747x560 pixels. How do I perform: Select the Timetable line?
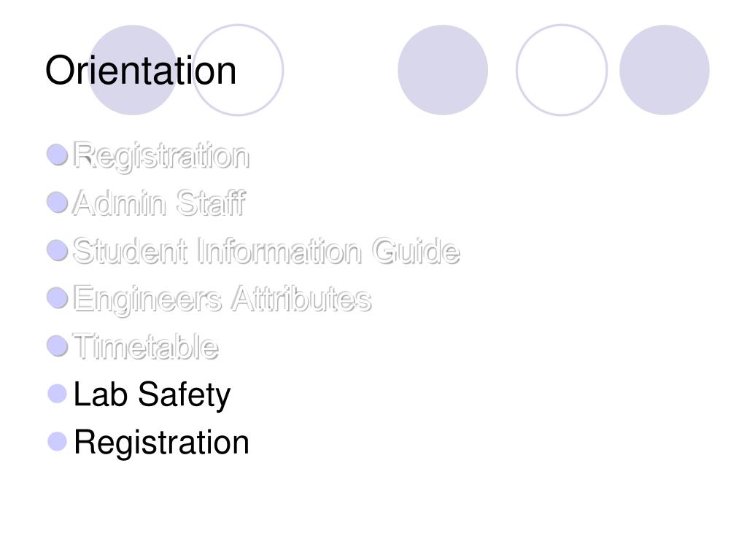(146, 346)
